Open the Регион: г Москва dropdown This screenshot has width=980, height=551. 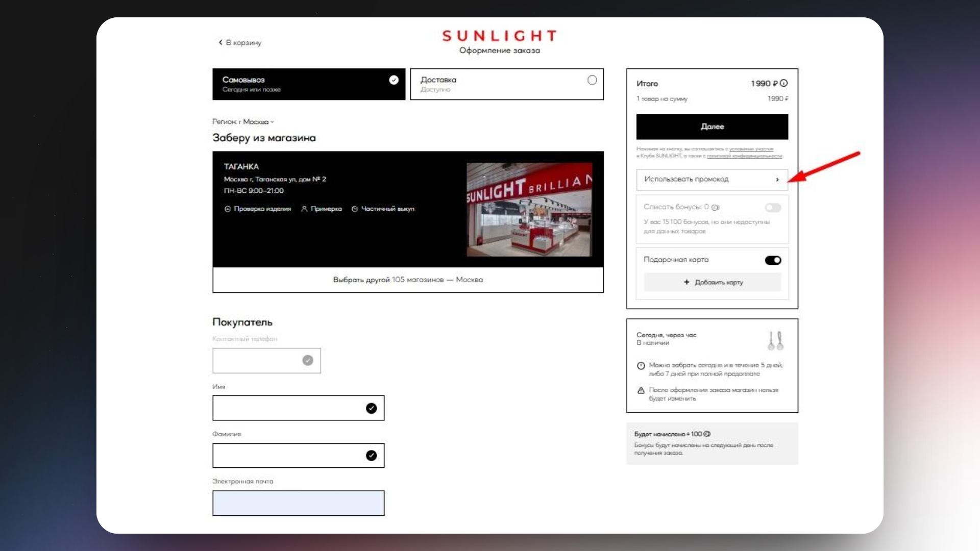(x=243, y=122)
